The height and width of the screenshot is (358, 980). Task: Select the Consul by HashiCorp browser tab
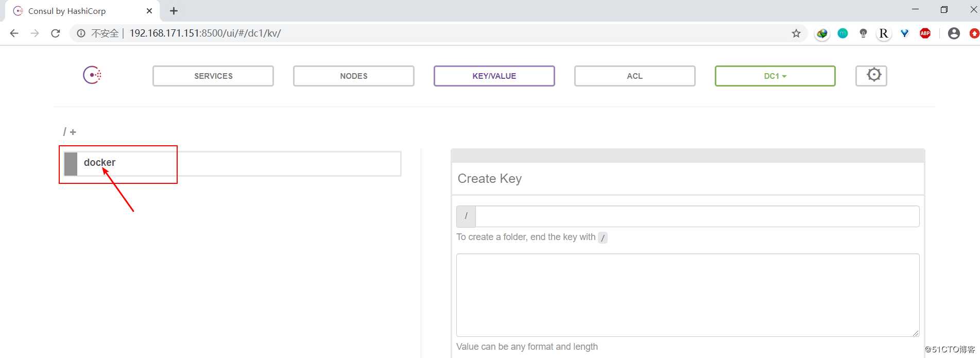(82, 11)
